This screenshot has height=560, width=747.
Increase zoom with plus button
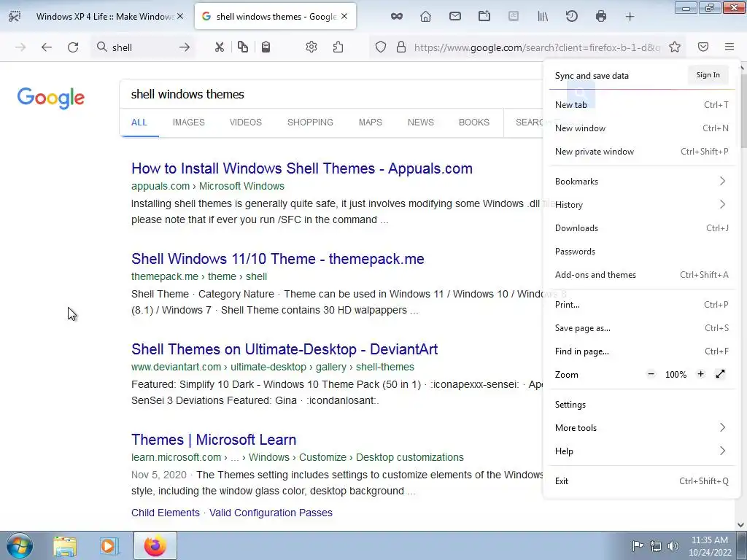point(700,374)
